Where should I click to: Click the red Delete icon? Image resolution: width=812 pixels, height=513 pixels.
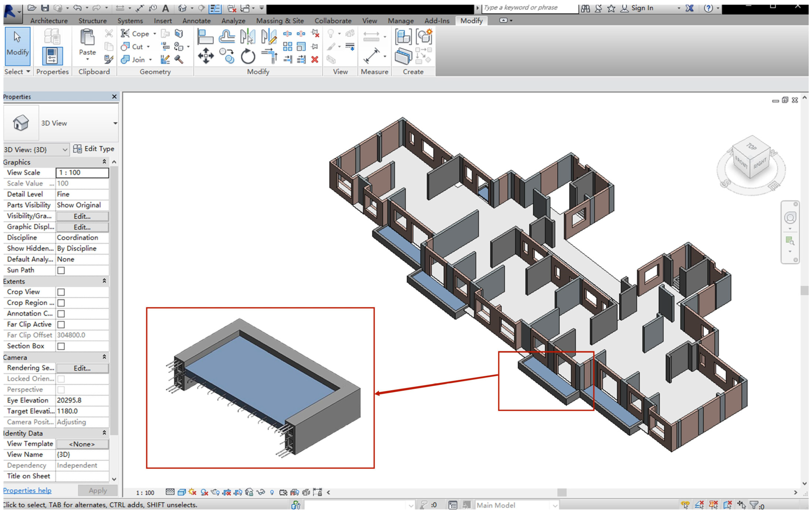(x=315, y=60)
